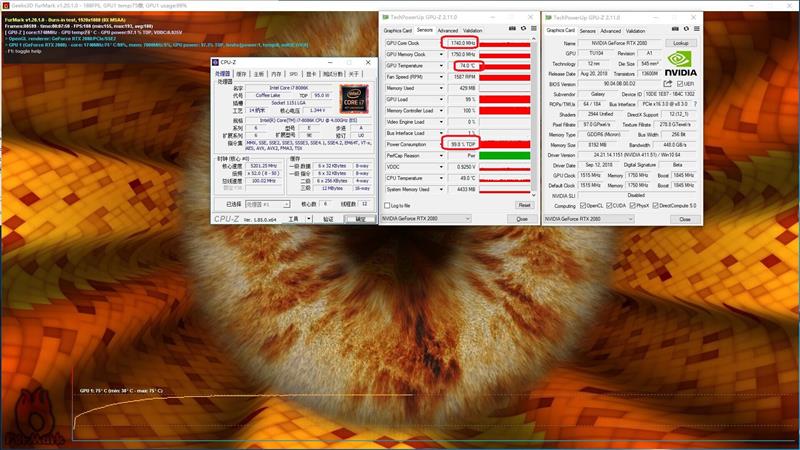
Task: Open the CPU Temperature sensor dropdown arrow
Action: [x=441, y=178]
